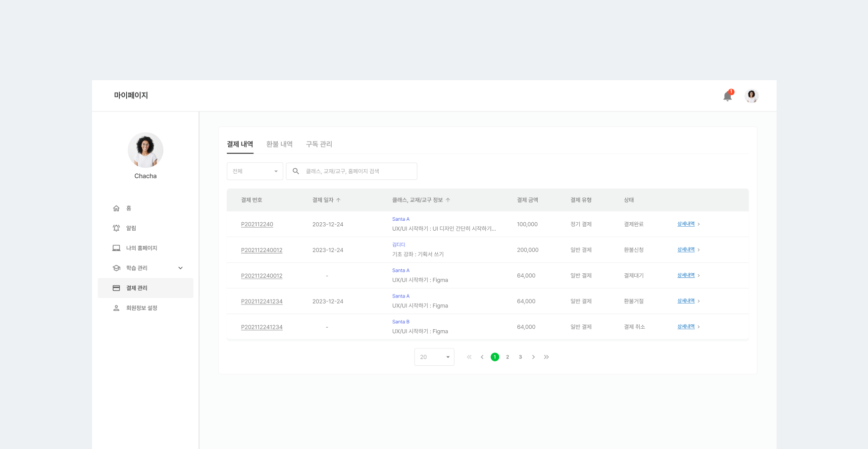Screen dimensions: 868x449
Task: Sort by 결제 일자 column arrow
Action: coord(339,200)
